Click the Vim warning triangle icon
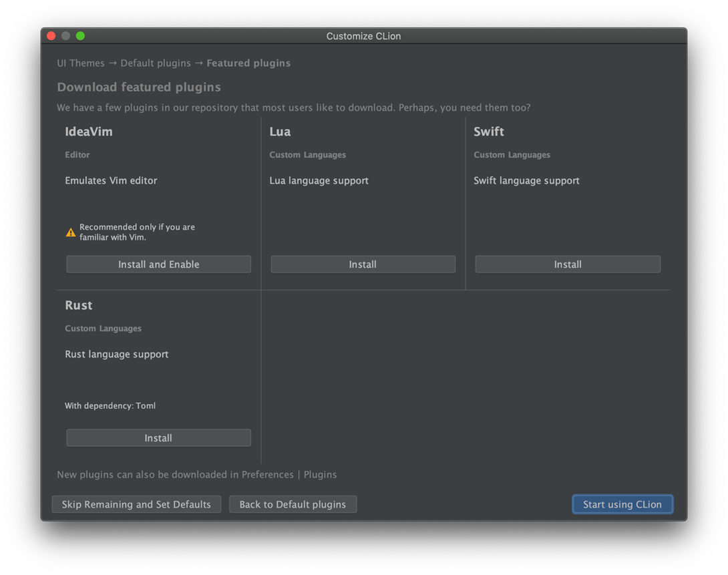The height and width of the screenshot is (575, 728). point(71,232)
